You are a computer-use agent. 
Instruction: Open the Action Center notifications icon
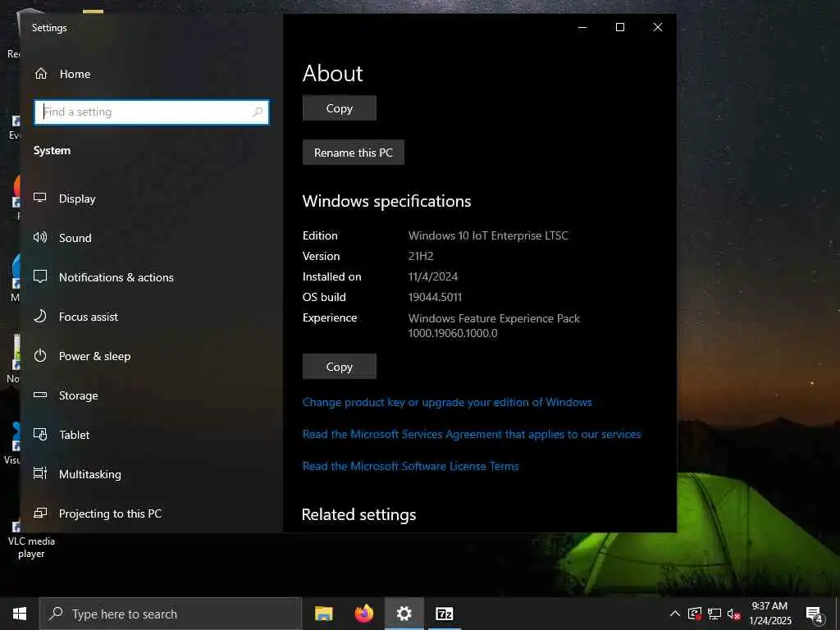pos(815,614)
